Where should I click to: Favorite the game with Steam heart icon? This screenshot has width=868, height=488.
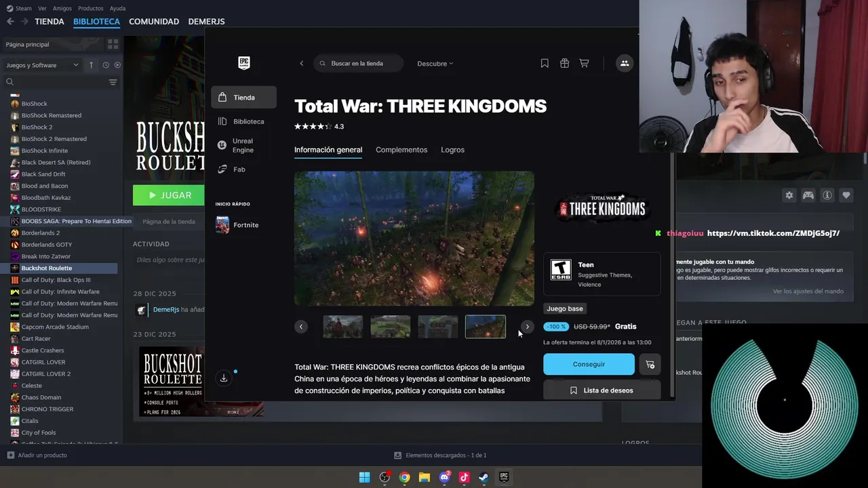point(846,195)
